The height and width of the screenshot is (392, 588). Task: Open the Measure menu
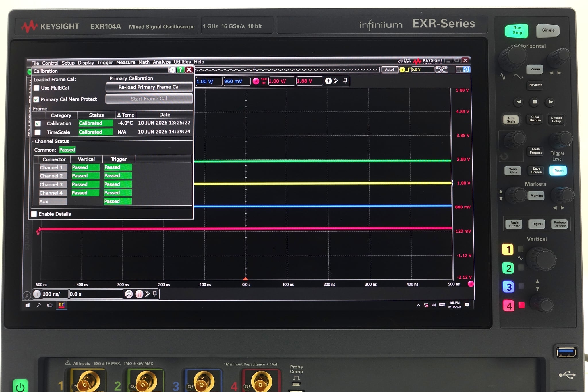[x=125, y=62]
